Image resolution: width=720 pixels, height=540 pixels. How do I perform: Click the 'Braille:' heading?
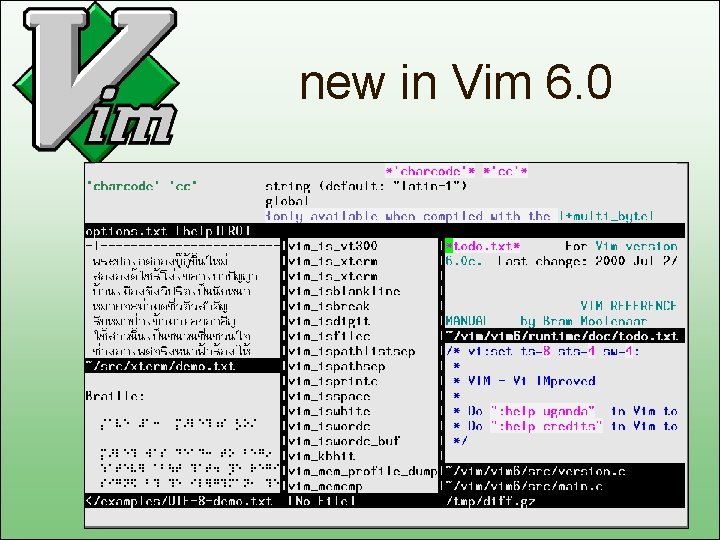115,396
